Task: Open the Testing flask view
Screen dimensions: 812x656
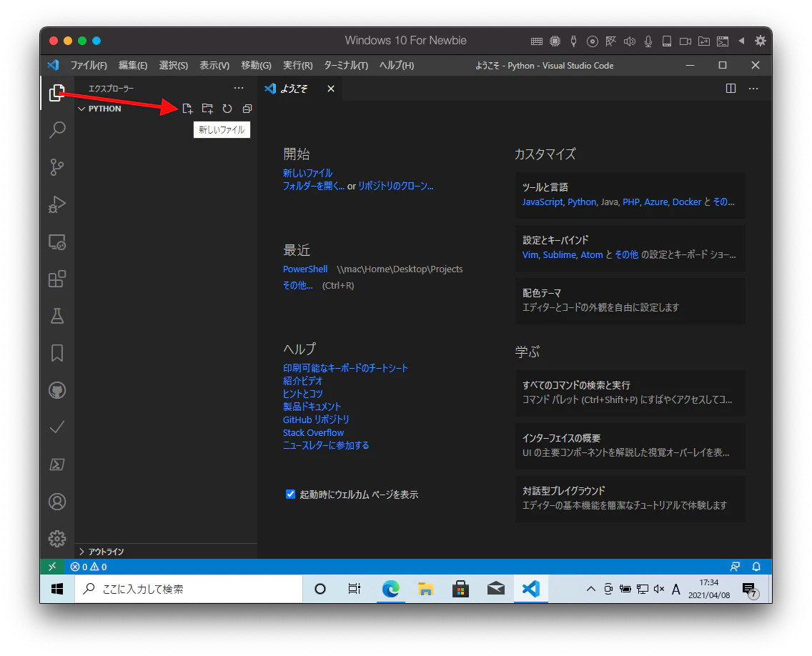Action: point(57,316)
